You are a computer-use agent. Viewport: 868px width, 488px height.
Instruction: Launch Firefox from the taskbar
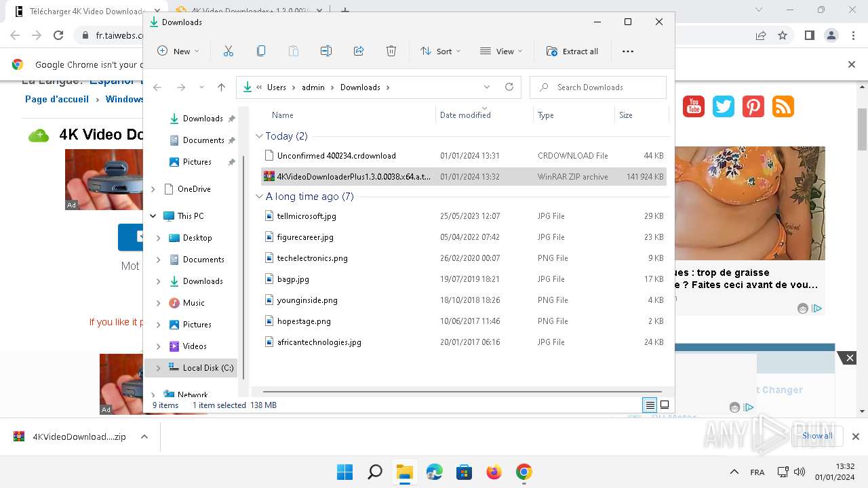[494, 472]
